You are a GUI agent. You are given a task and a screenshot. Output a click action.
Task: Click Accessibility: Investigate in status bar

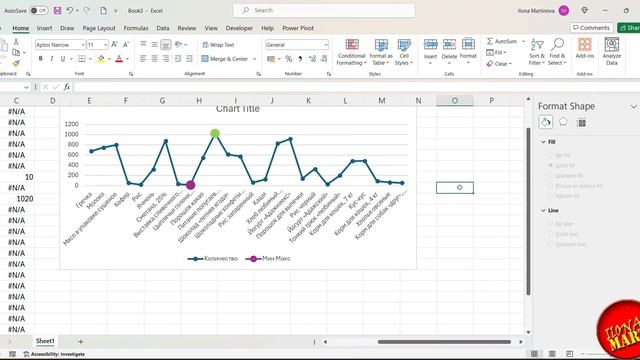coord(54,354)
